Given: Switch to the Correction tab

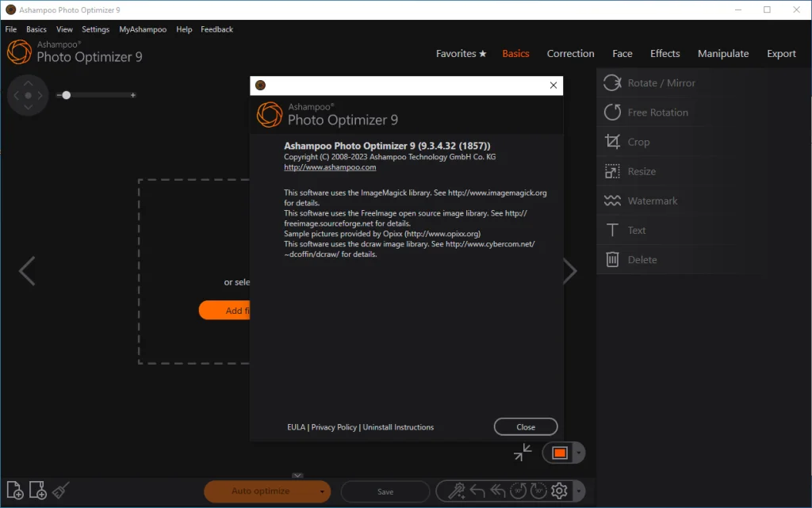Looking at the screenshot, I should [x=571, y=53].
